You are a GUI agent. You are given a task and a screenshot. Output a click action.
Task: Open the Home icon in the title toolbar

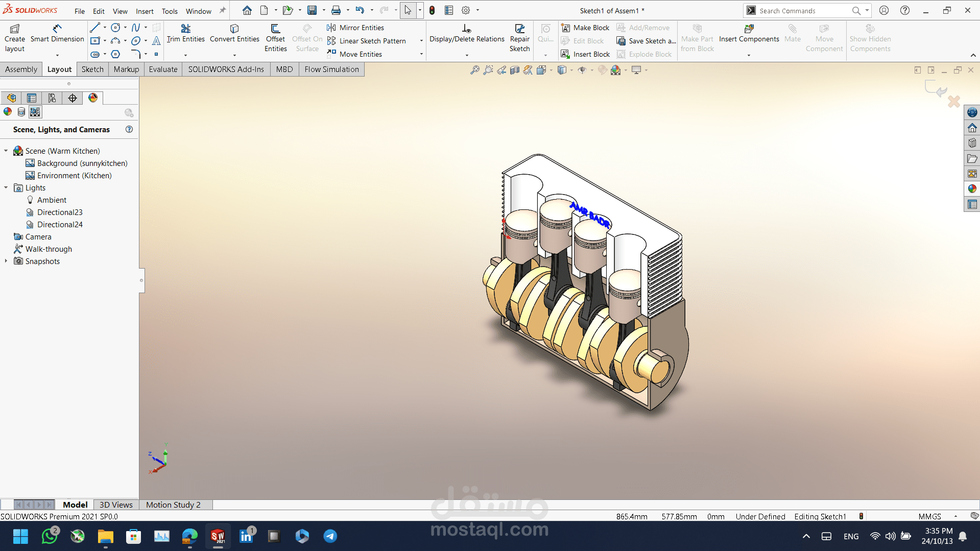[x=247, y=10]
